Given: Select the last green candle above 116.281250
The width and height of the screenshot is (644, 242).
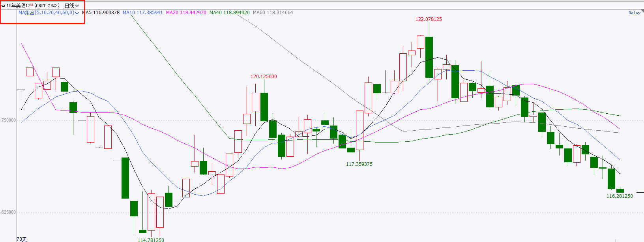Looking at the screenshot, I should (620, 191).
